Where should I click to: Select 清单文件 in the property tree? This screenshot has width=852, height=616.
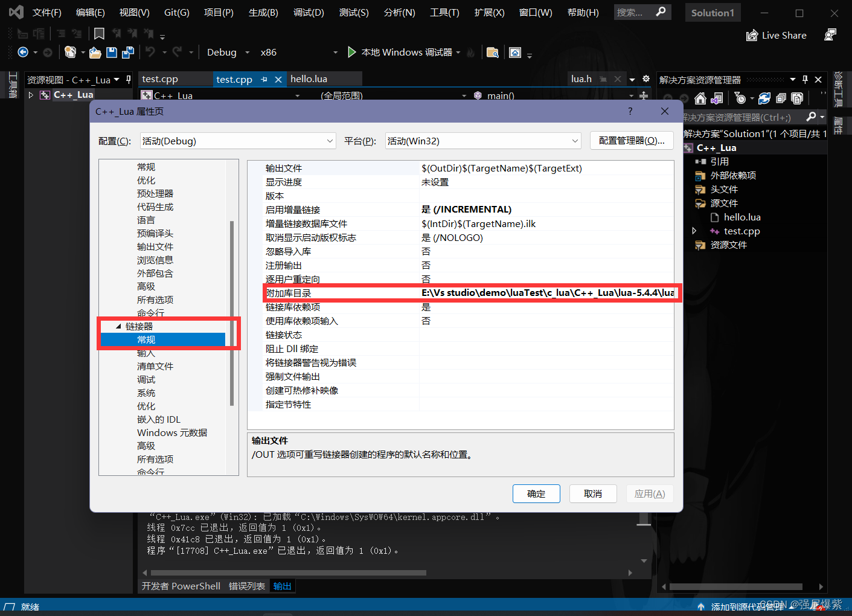155,366
